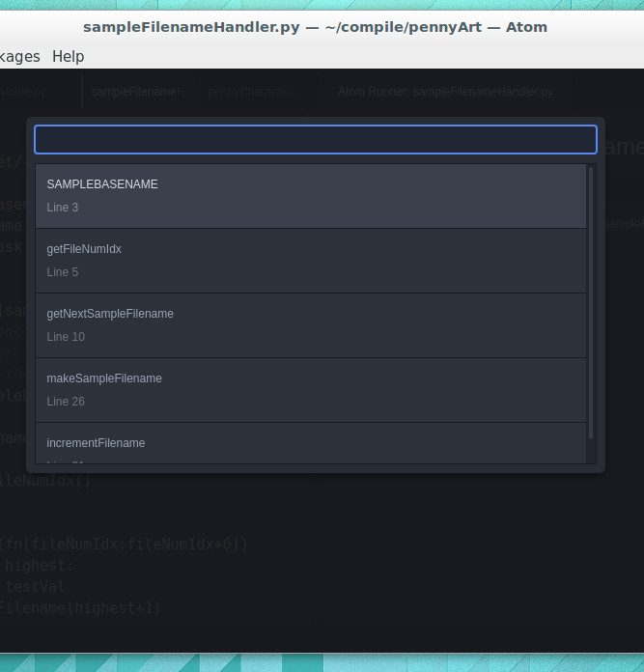Pick the incrementFilename symbol entry
Screen dimensions: 644x672
[x=310, y=444]
